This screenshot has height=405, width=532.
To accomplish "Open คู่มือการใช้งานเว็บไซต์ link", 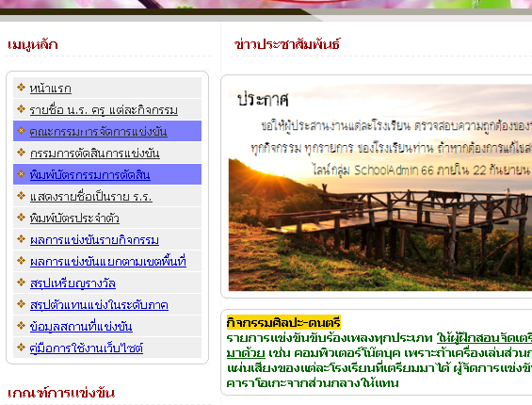I will click(87, 348).
